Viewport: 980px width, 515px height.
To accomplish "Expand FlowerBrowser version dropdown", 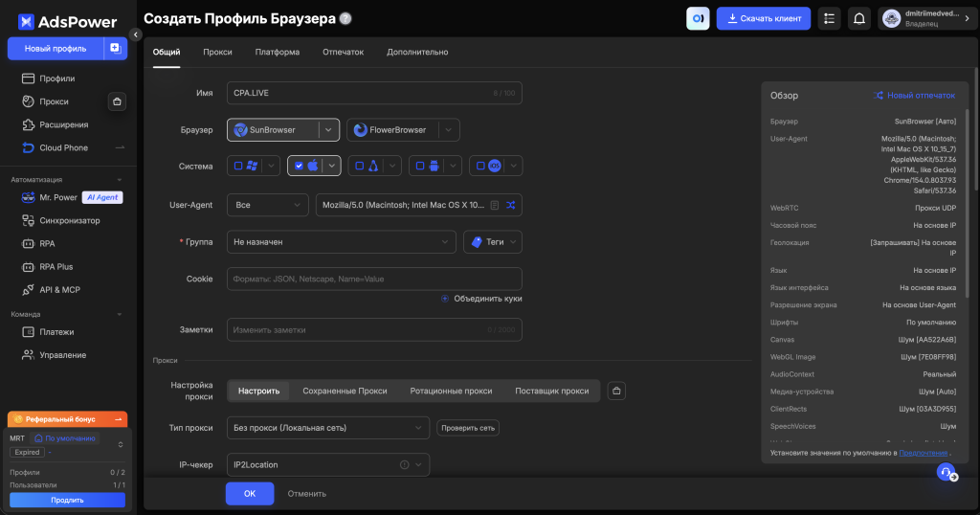I will (448, 129).
